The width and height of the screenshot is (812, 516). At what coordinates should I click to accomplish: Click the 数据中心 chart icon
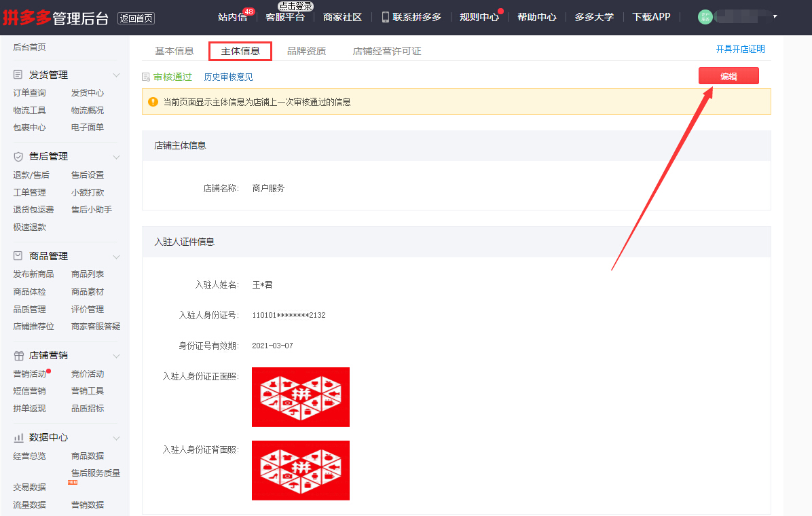pyautogui.click(x=18, y=438)
